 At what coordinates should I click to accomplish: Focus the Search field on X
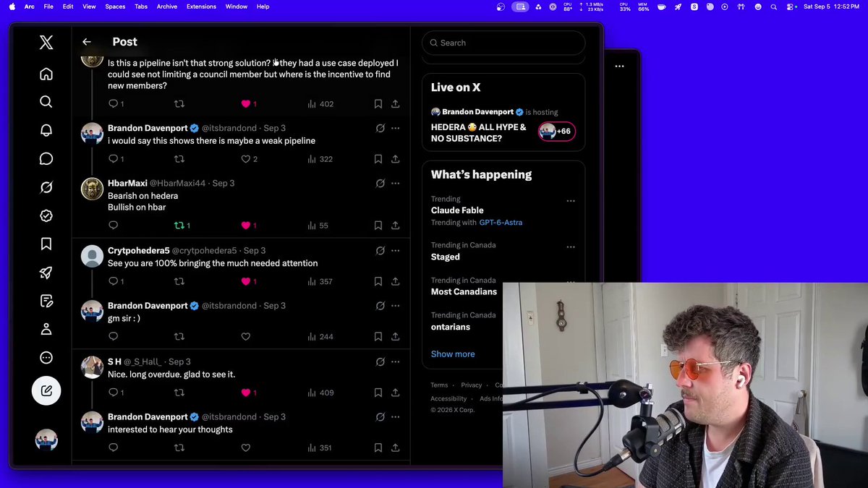pos(503,43)
